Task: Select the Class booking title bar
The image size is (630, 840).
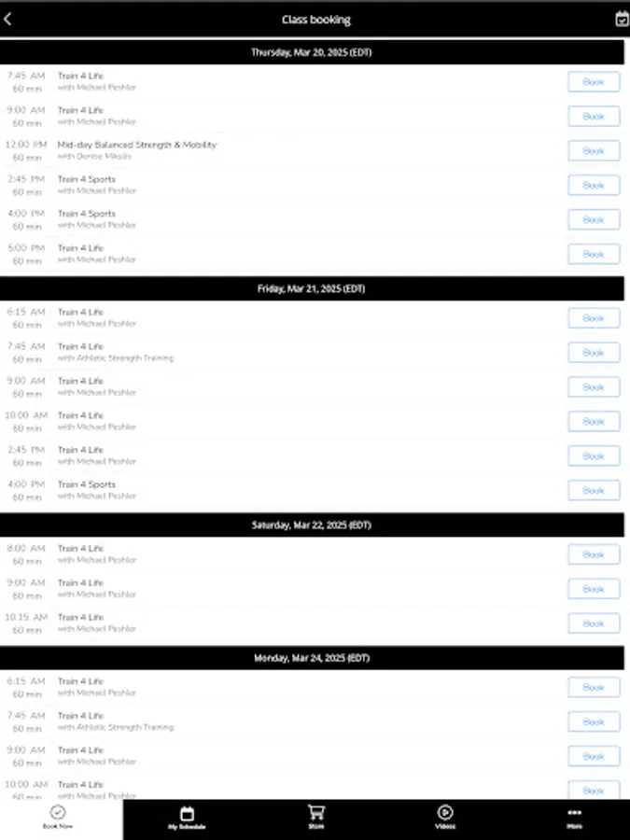Action: pyautogui.click(x=315, y=19)
